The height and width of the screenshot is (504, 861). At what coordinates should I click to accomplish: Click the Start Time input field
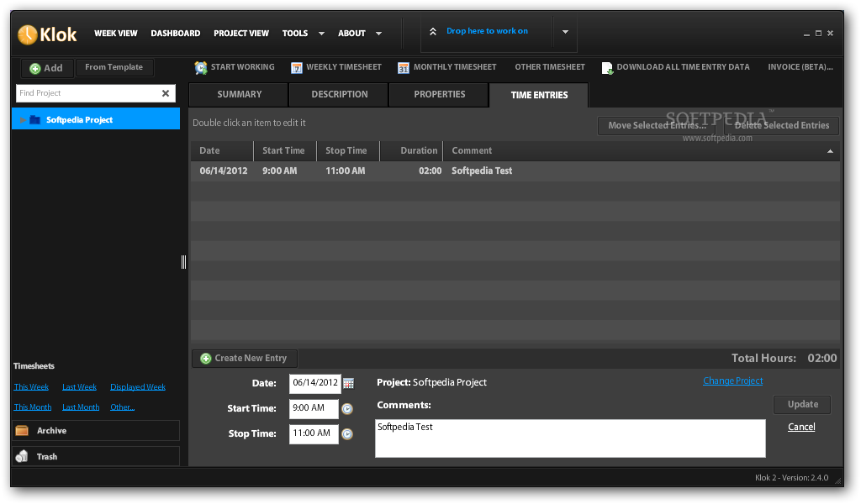coord(314,408)
